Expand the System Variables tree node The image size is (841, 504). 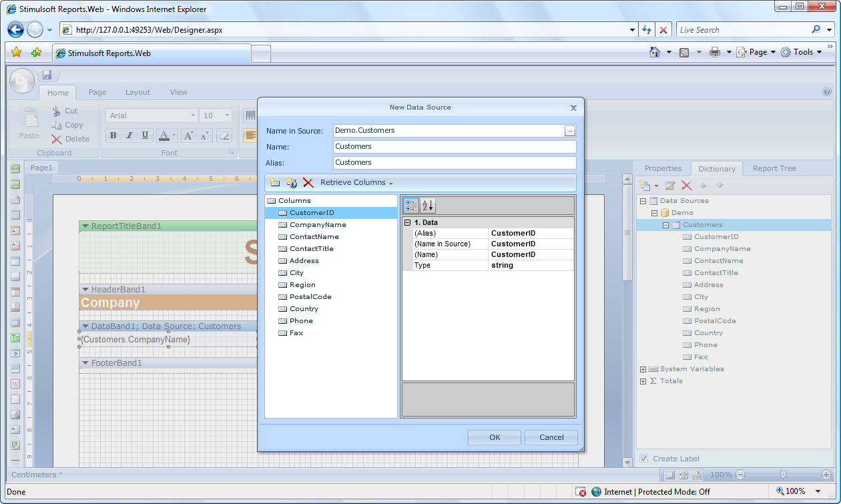[x=643, y=369]
